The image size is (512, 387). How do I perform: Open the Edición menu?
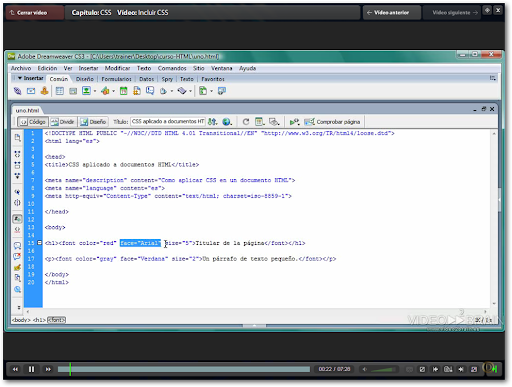click(47, 68)
